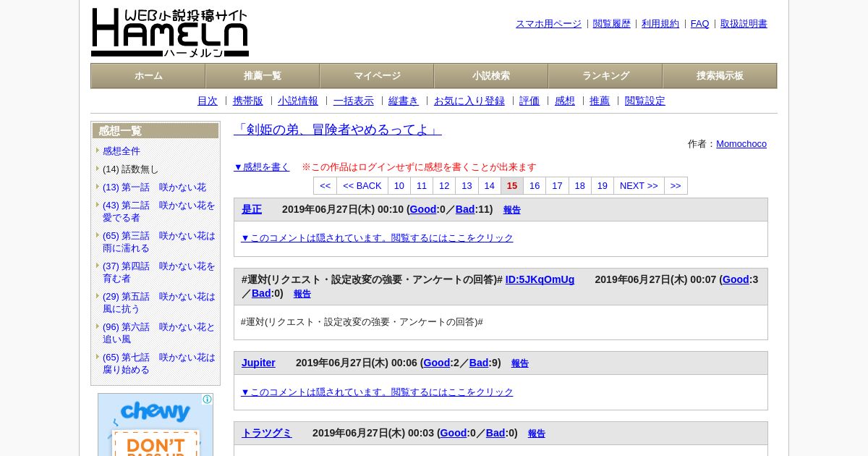Go to page 18
868x456 pixels.
580,186
